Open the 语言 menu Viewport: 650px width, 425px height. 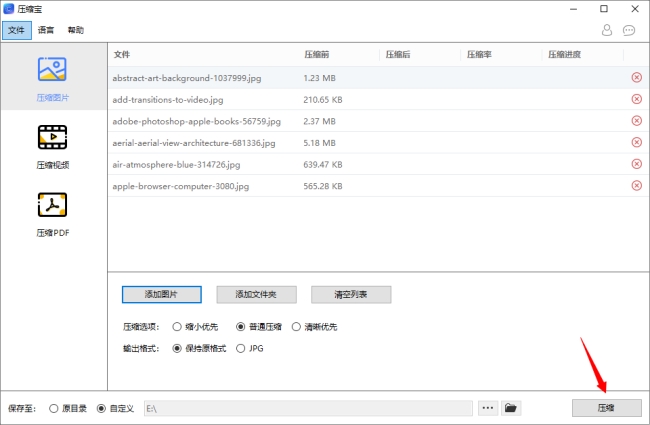pos(46,30)
